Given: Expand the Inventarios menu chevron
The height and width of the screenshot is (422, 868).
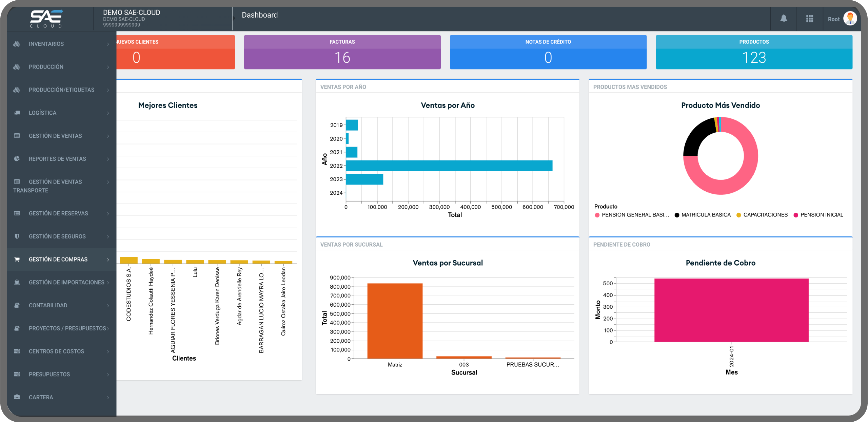Looking at the screenshot, I should [108, 44].
